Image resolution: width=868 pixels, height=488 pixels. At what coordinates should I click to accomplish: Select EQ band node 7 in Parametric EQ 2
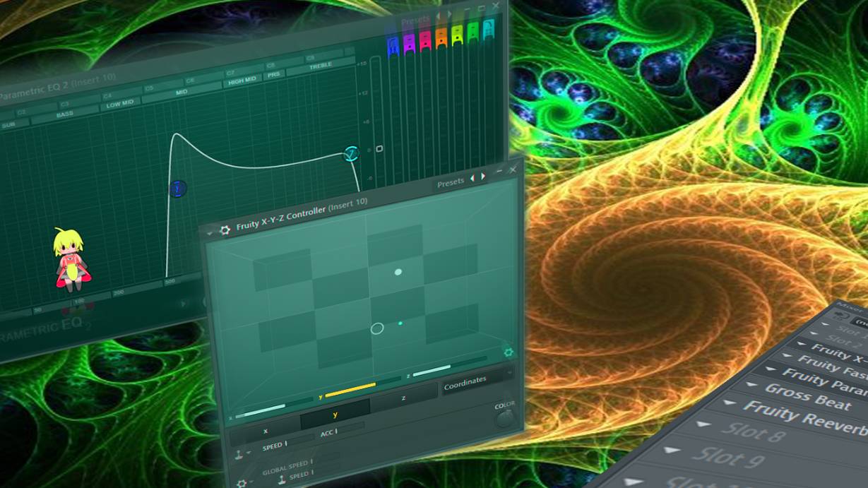352,153
